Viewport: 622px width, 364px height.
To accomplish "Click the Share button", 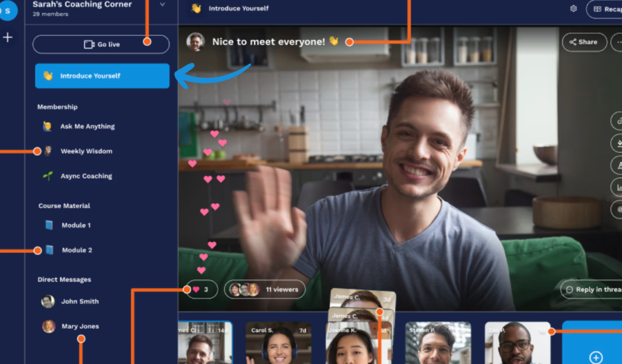I will (584, 42).
